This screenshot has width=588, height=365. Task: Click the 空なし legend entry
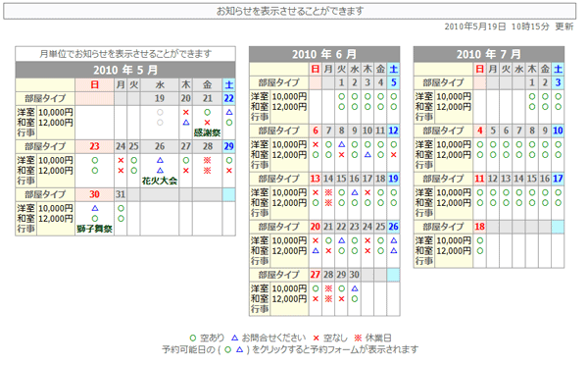(330, 338)
